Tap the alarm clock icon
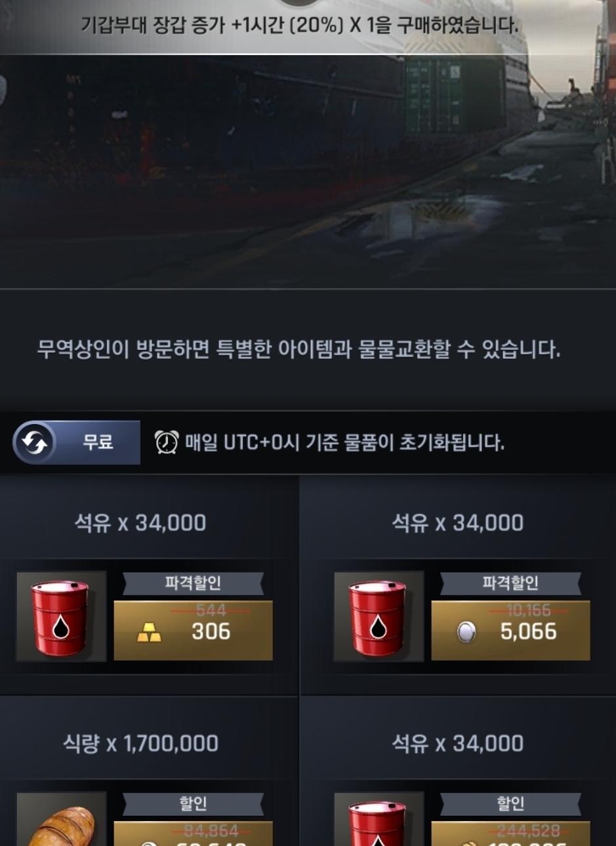 (x=166, y=442)
